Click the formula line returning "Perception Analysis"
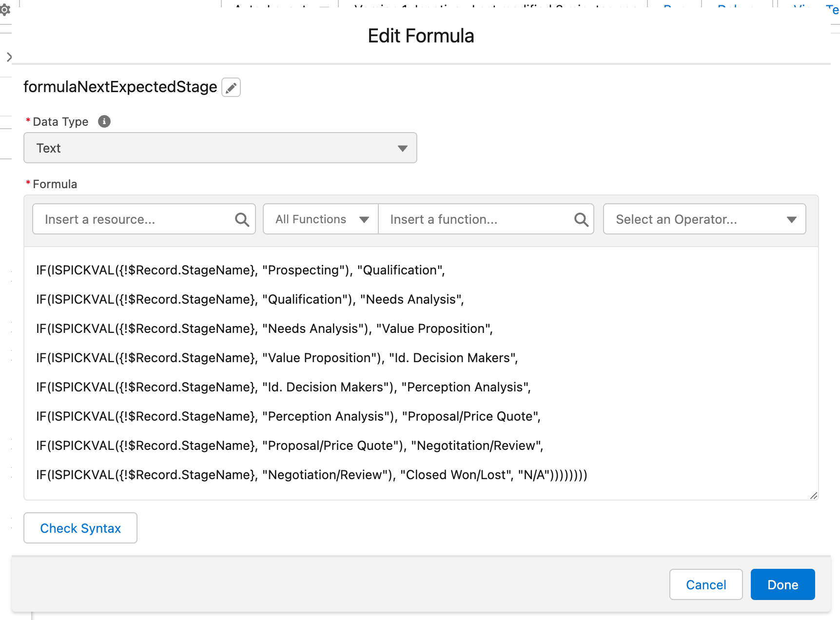The image size is (840, 620). pyautogui.click(x=283, y=387)
